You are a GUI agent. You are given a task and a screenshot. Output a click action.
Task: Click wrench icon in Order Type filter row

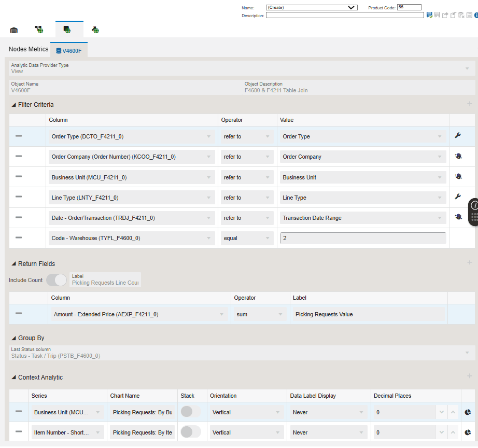pos(458,136)
